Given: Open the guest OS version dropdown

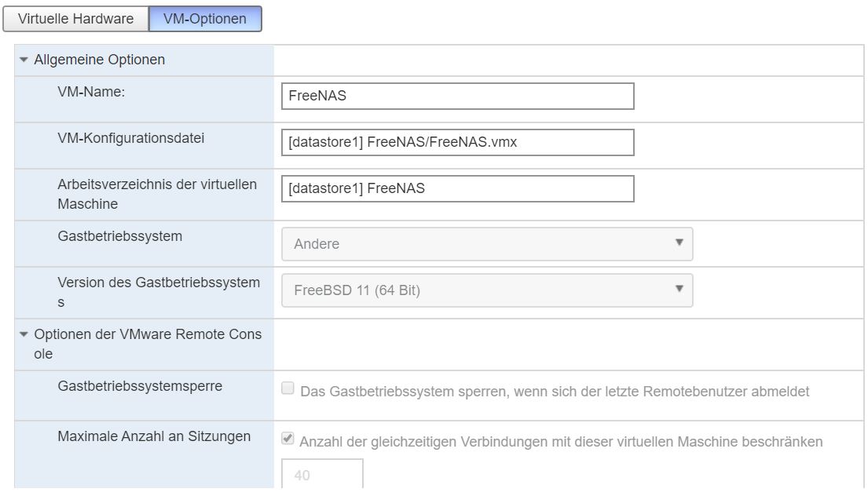Looking at the screenshot, I should coord(487,290).
